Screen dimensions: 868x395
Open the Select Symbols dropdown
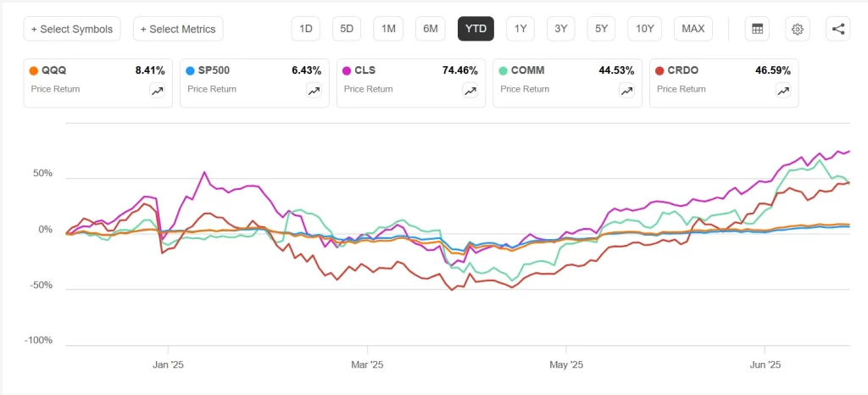point(72,29)
